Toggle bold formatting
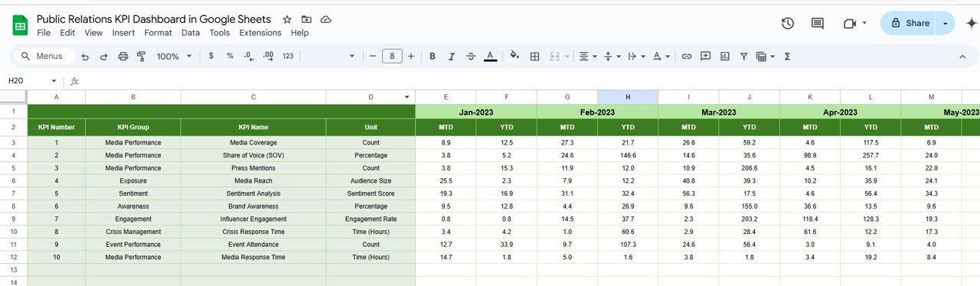Viewport: 980px width, 286px height. click(433, 57)
